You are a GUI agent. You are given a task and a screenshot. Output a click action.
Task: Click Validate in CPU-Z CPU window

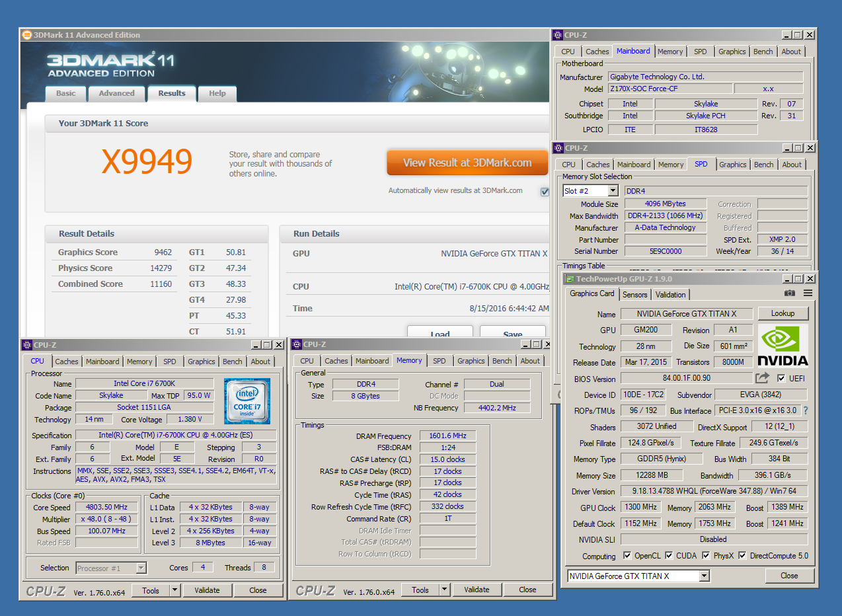click(x=207, y=590)
